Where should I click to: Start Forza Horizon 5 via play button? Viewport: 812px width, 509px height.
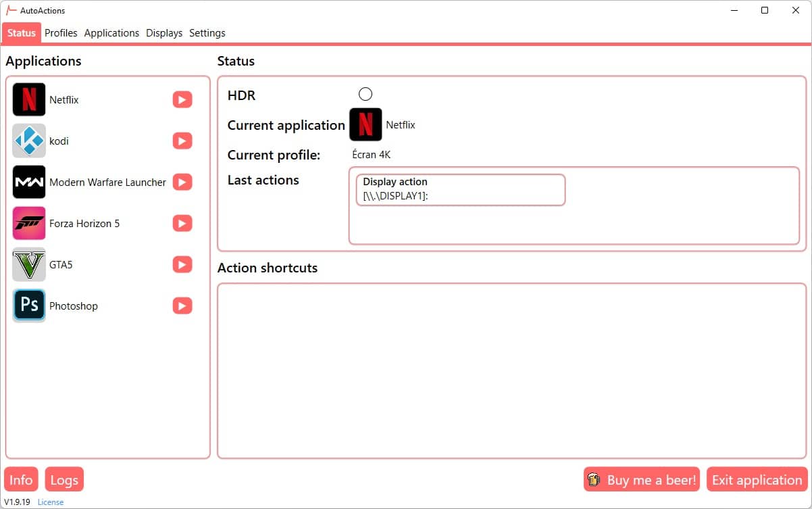pyautogui.click(x=182, y=223)
